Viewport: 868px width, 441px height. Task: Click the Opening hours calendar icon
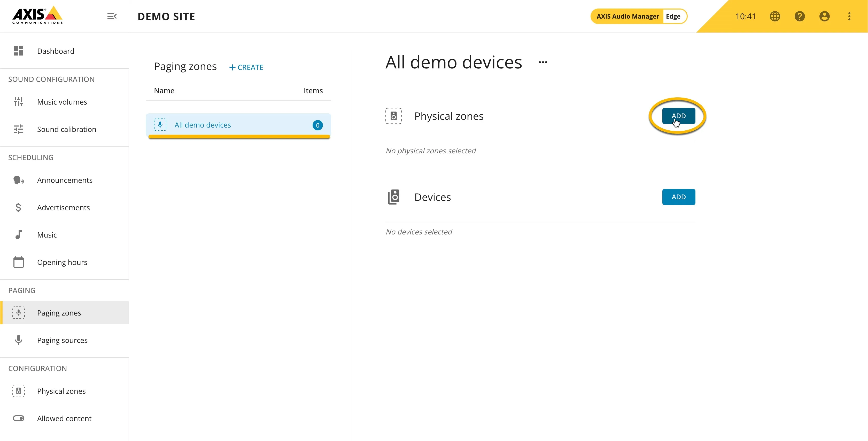click(x=19, y=262)
